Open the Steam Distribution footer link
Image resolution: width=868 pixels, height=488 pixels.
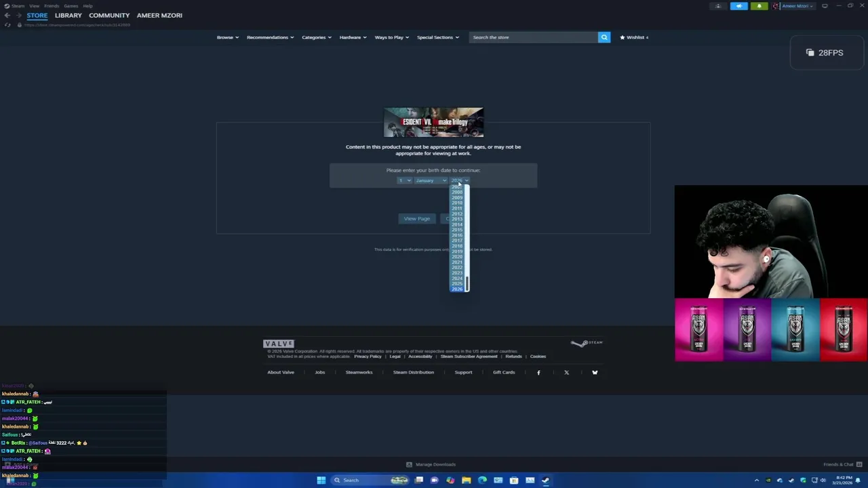[x=414, y=372]
